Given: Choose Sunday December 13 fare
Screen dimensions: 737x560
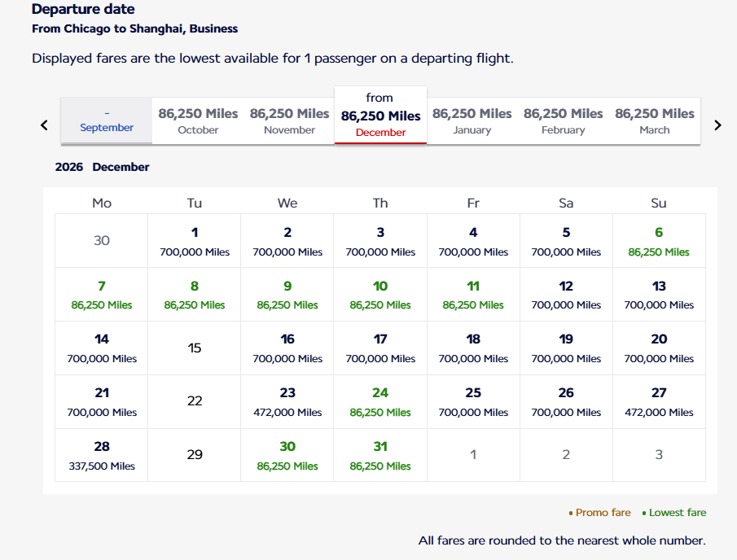Looking at the screenshot, I should (x=659, y=295).
